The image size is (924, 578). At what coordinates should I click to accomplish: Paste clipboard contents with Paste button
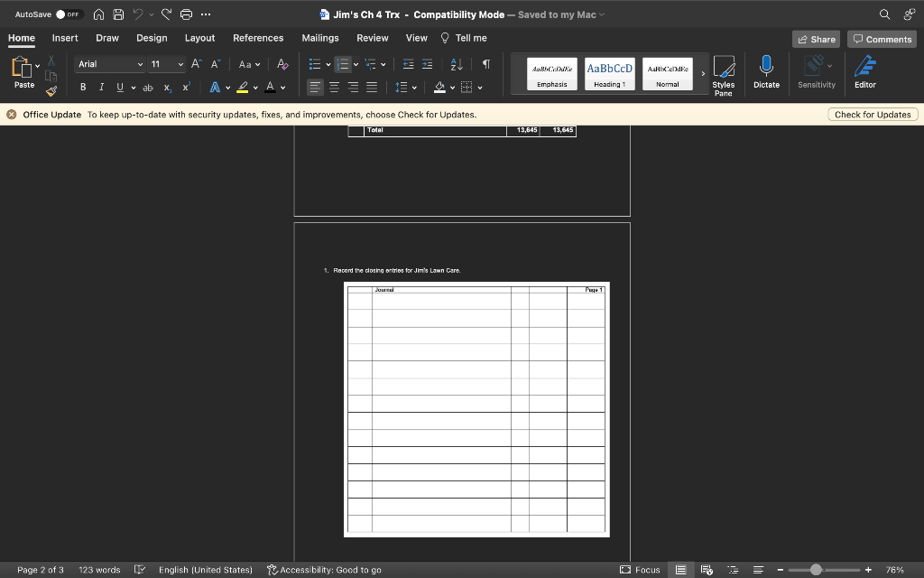[24, 72]
